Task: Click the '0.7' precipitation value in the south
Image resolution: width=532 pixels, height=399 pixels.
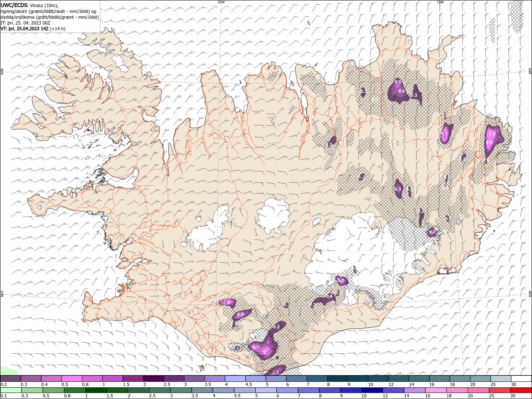Action: pos(256,347)
